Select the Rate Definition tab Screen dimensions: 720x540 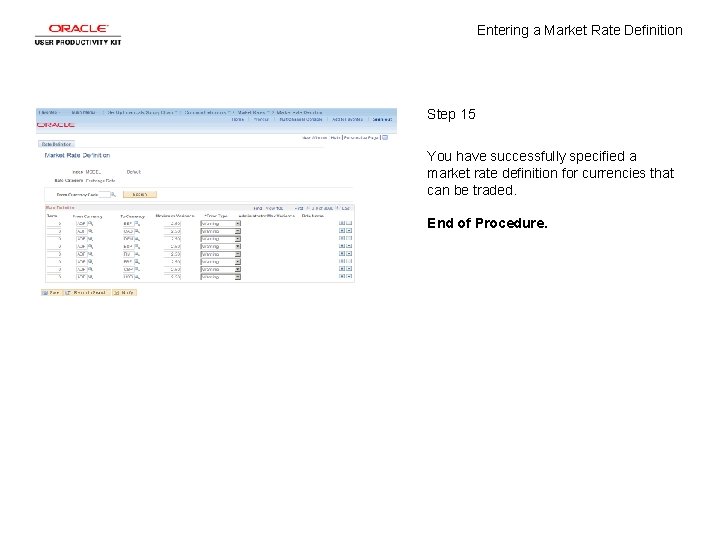(x=56, y=144)
